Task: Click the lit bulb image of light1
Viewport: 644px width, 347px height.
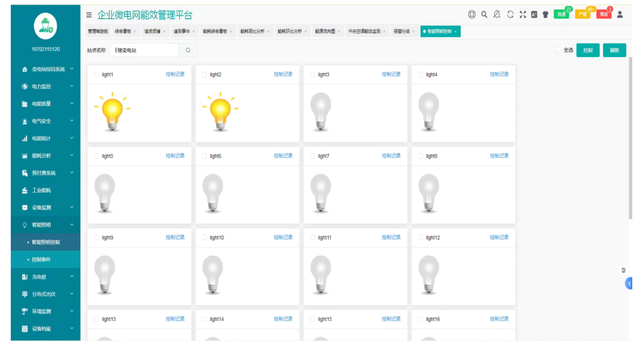Action: coord(113,112)
